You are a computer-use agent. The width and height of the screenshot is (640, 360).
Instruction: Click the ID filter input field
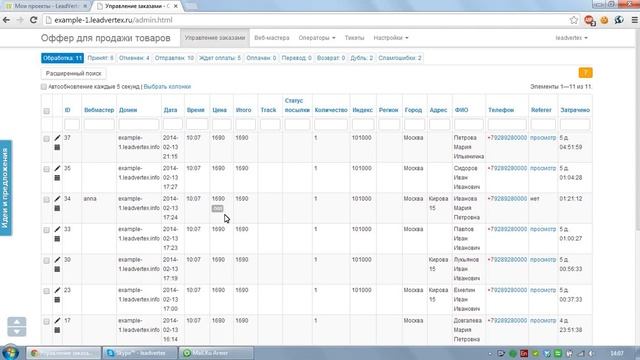click(72, 124)
